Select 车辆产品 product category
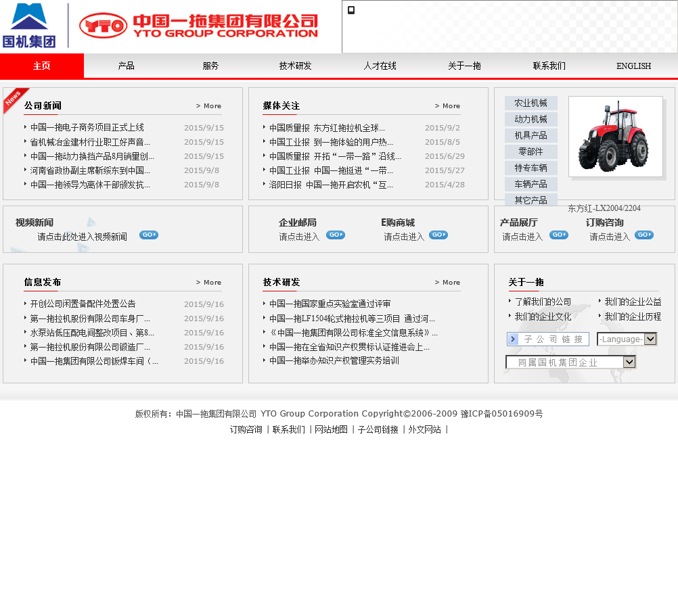Image resolution: width=678 pixels, height=616 pixels. [531, 185]
